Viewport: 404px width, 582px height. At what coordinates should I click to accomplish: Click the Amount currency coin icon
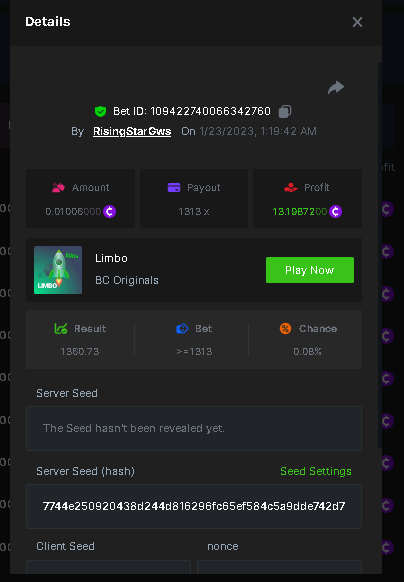110,212
